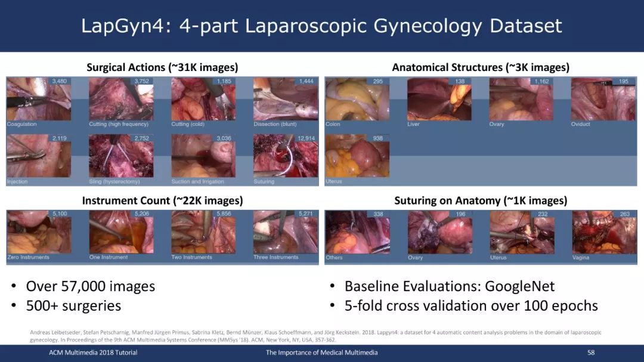Click the Leibetseder et al. citation text
Viewport: 644px width, 362px height.
coord(315,336)
